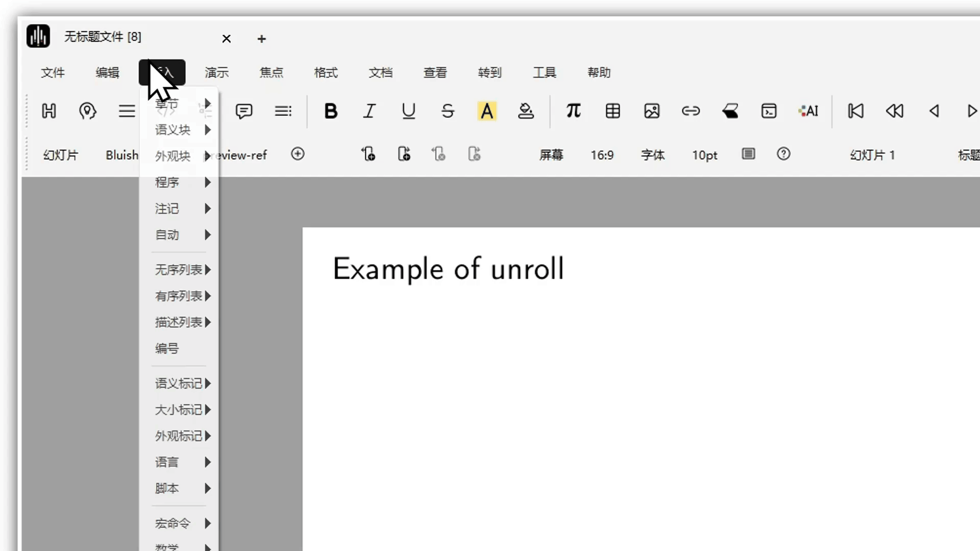Open the AI assistant icon

[808, 111]
